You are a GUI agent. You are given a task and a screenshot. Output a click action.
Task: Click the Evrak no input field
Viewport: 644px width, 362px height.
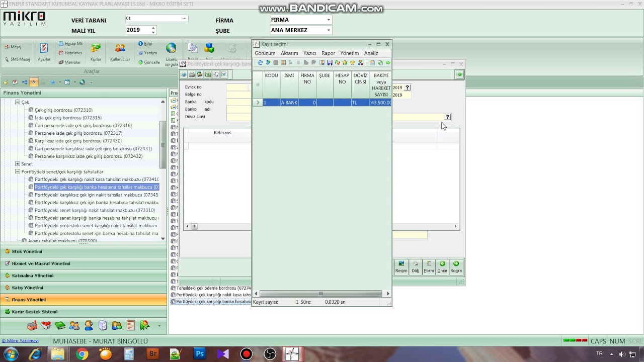[237, 87]
